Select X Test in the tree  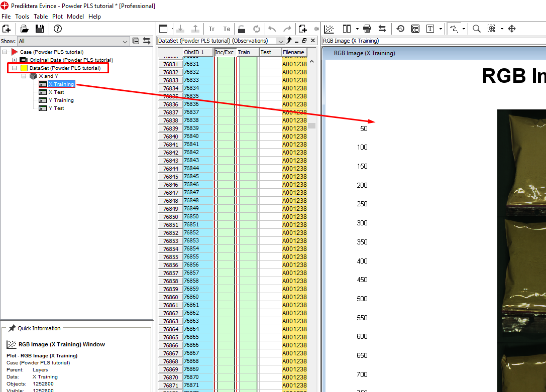pos(56,92)
